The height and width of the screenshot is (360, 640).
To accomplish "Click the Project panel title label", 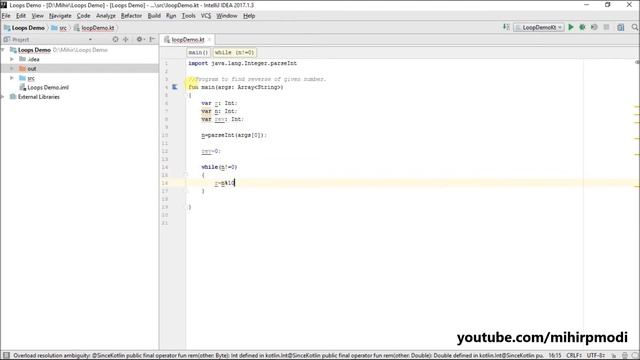I will click(x=20, y=40).
